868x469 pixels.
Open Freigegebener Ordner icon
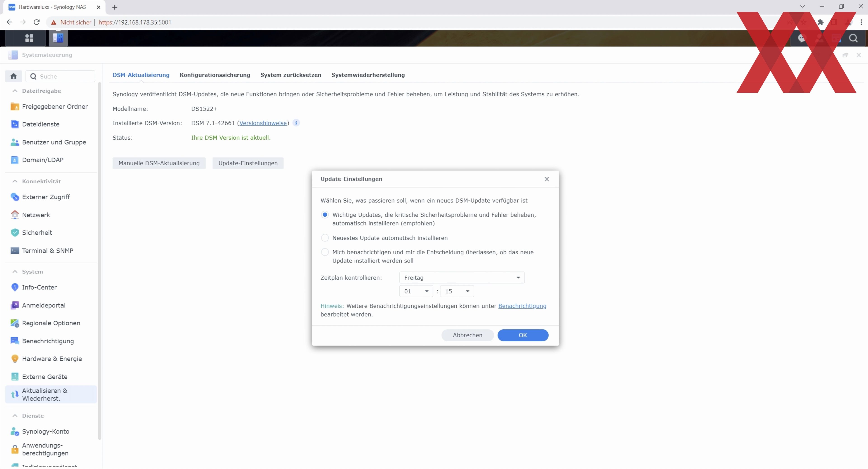(14, 106)
